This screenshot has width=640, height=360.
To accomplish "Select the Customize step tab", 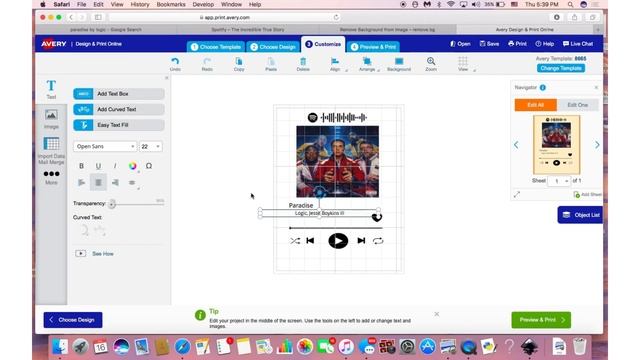I will pos(323,44).
